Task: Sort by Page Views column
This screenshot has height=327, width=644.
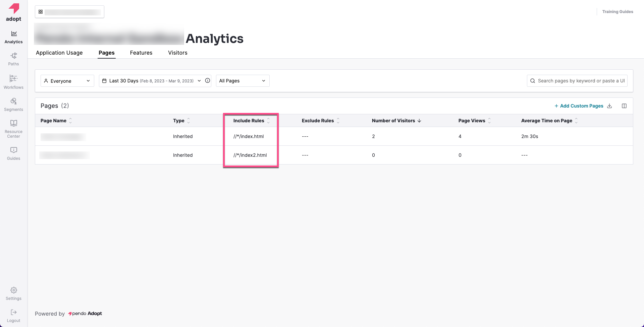Action: tap(489, 121)
